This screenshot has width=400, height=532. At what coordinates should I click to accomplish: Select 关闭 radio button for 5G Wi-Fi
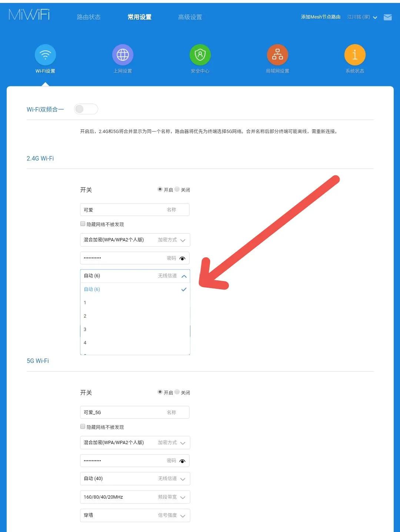click(177, 392)
